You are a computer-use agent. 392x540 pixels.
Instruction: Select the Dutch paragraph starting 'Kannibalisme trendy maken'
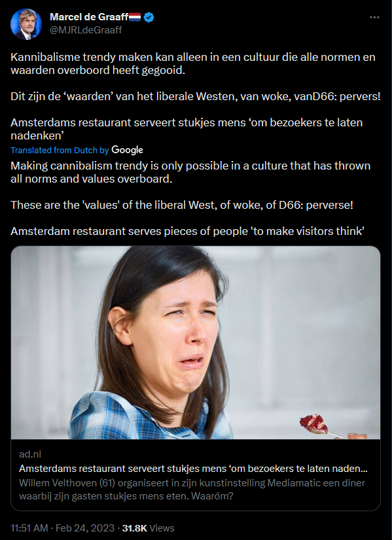193,63
